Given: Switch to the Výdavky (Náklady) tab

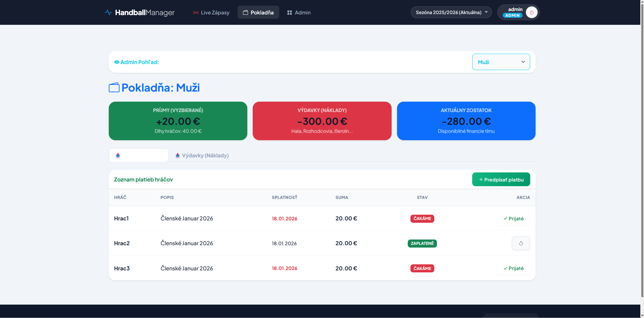Looking at the screenshot, I should (205, 155).
